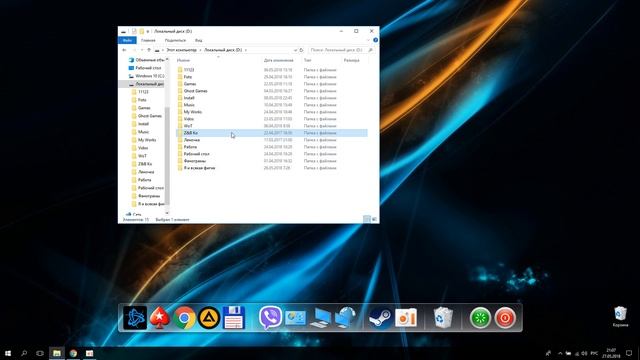Click the Explorer Help question mark icon
The height and width of the screenshot is (360, 640).
coord(376,40)
